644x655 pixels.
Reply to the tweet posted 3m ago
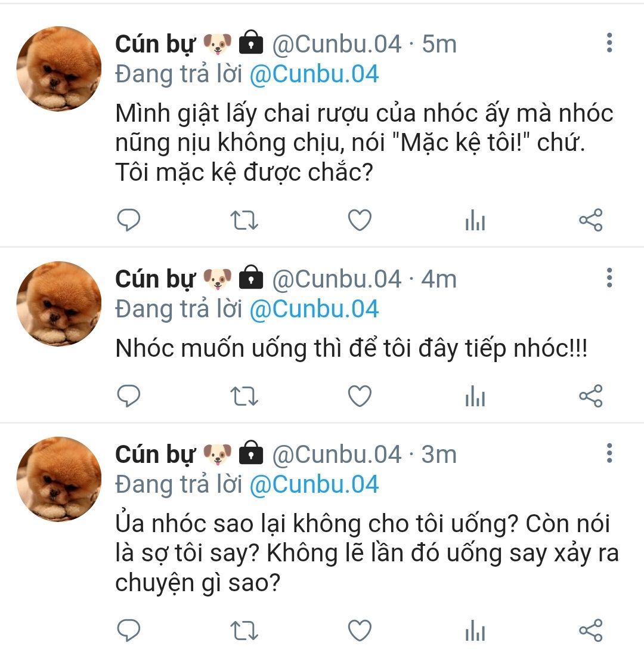click(128, 630)
